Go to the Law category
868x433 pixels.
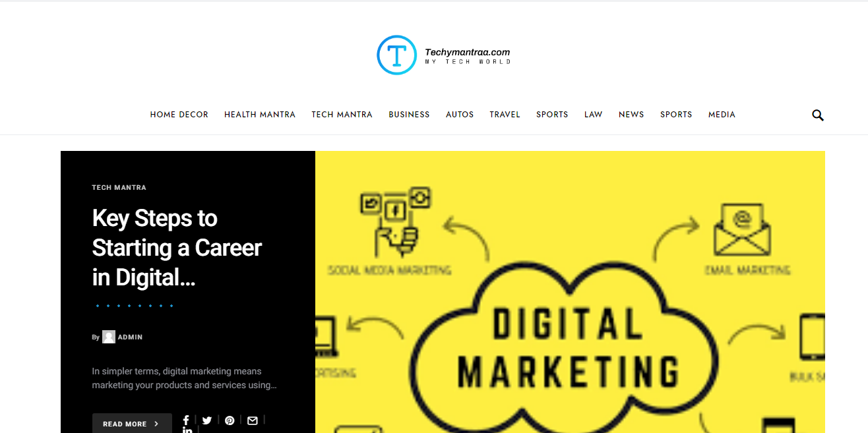coord(593,115)
